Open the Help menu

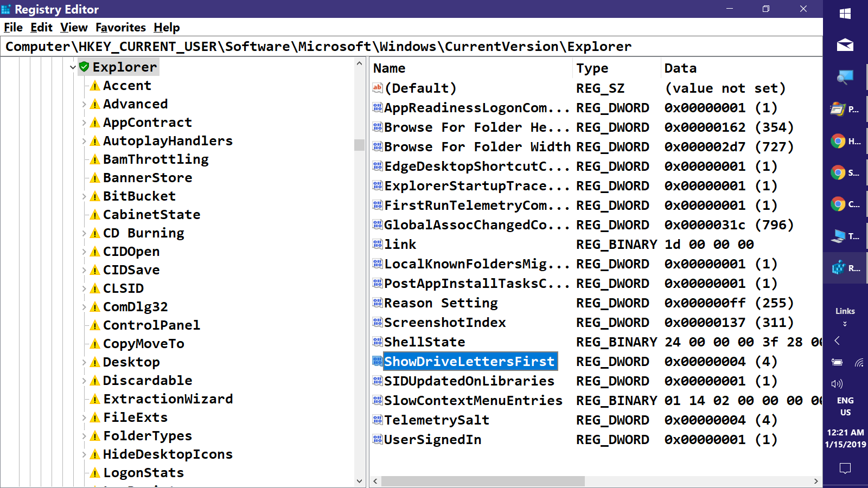(x=167, y=27)
